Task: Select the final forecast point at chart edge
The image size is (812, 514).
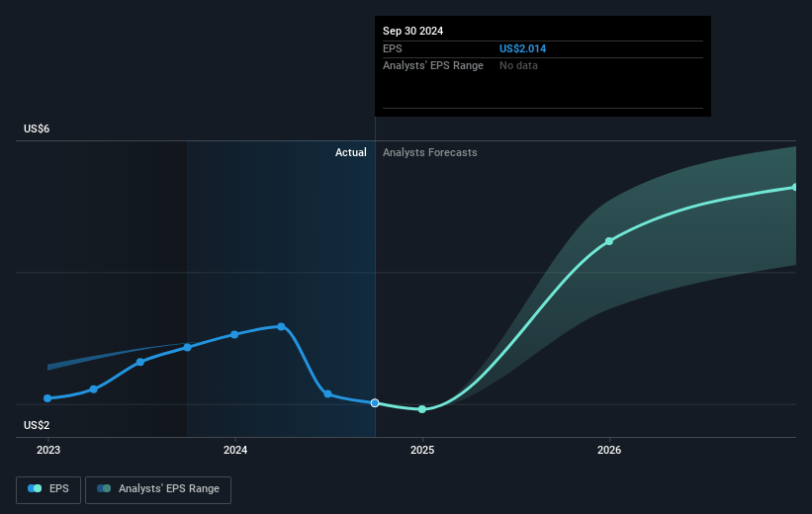Action: (794, 187)
